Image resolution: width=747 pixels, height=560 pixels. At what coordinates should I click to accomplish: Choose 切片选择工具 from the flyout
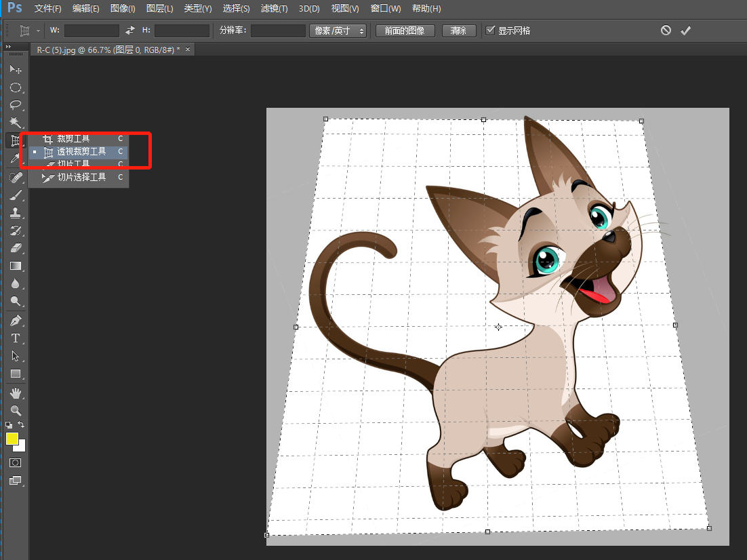coord(79,178)
